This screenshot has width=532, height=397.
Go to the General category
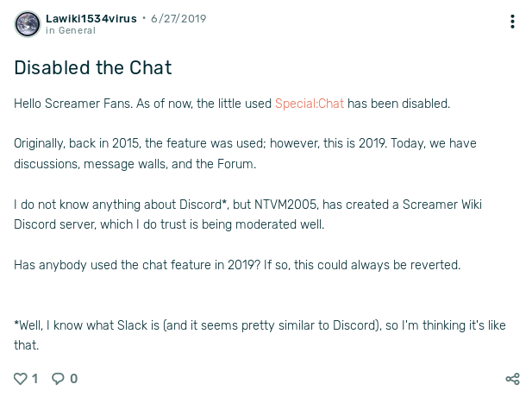pyautogui.click(x=78, y=30)
